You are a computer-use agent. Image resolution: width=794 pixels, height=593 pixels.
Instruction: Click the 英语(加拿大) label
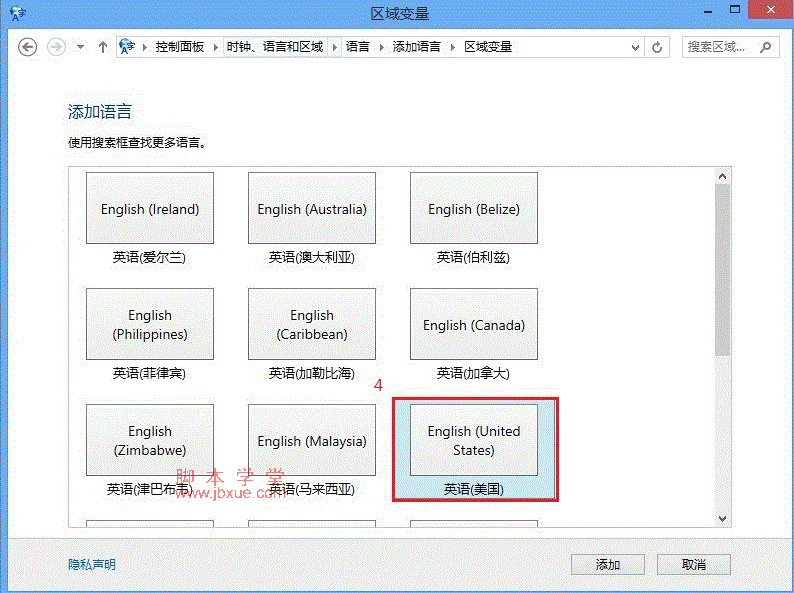tap(473, 373)
